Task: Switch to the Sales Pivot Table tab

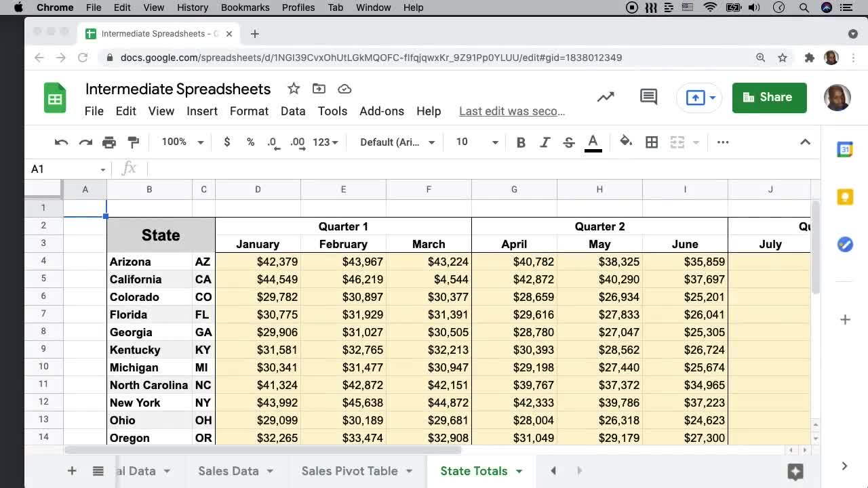Action: (x=349, y=471)
